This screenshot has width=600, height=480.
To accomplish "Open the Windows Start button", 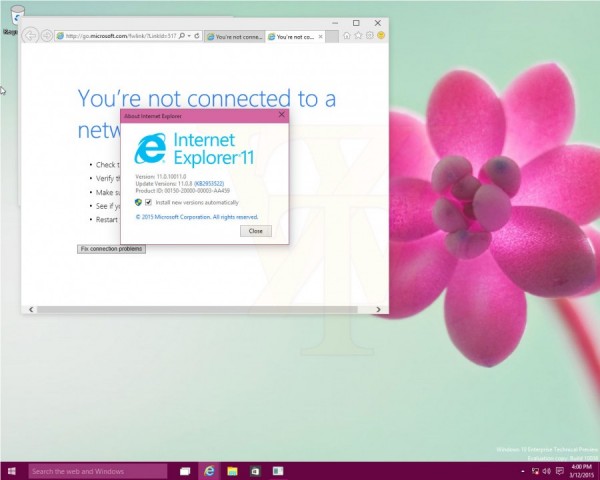I will click(x=12, y=471).
